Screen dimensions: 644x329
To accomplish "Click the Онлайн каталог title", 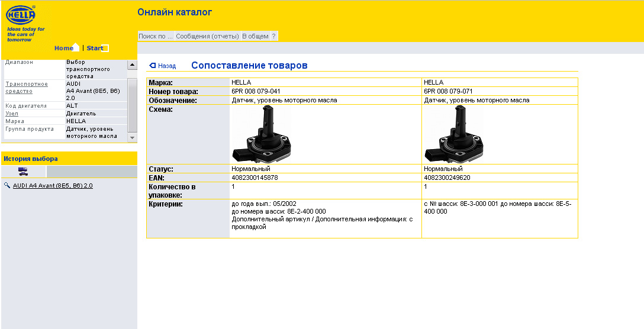I will point(175,12).
